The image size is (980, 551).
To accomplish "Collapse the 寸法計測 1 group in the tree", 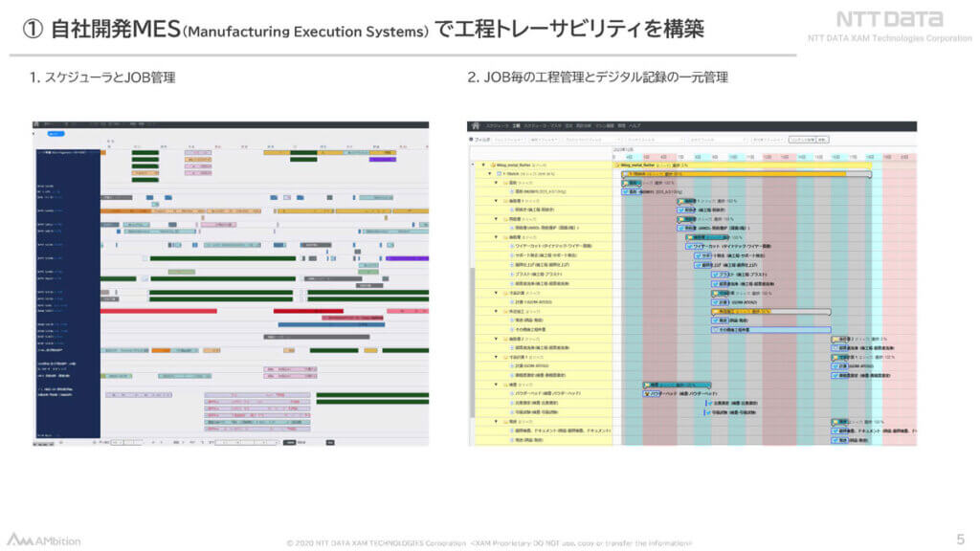I will point(497,357).
